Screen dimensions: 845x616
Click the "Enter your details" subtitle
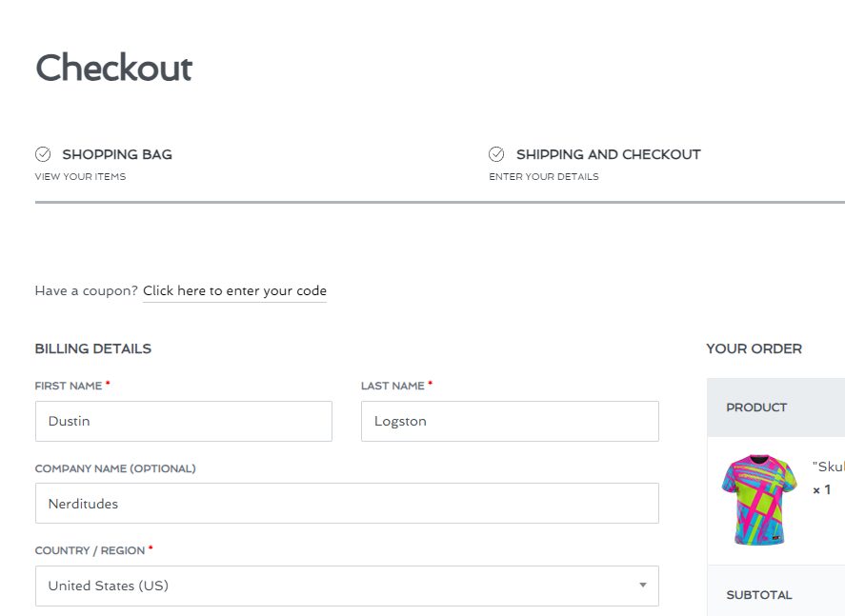pyautogui.click(x=544, y=177)
